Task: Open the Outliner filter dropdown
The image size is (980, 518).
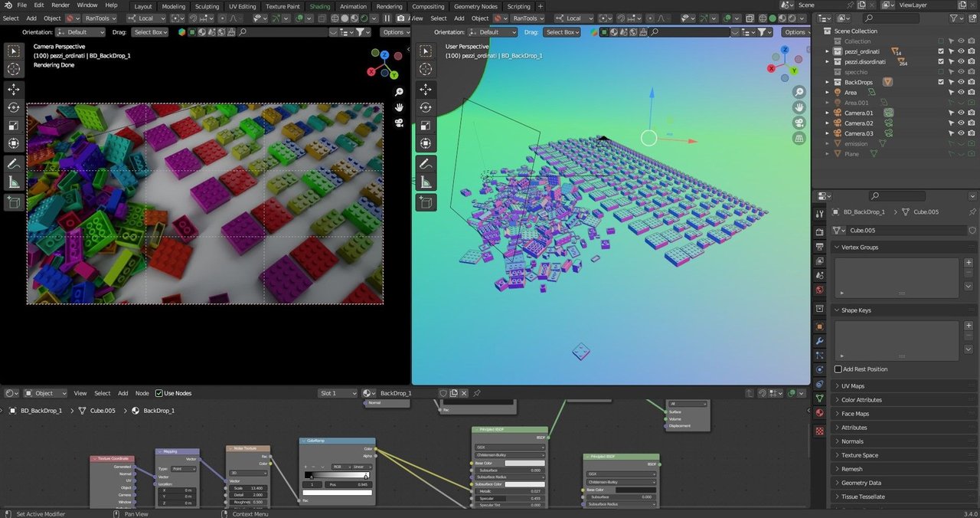Action: pos(959,18)
